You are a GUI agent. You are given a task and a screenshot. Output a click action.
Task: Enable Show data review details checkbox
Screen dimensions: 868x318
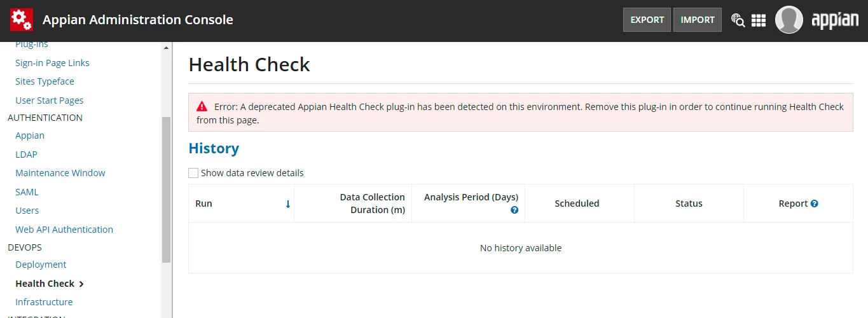193,173
